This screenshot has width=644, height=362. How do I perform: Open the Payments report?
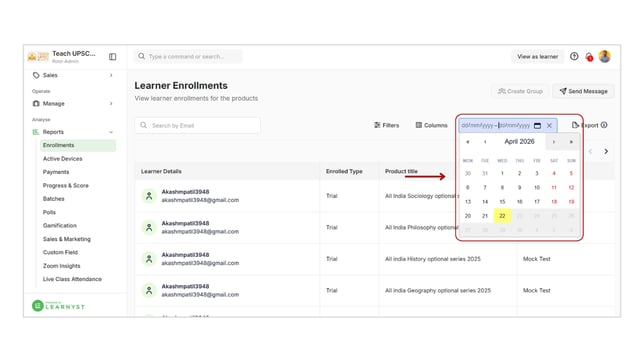pyautogui.click(x=56, y=172)
